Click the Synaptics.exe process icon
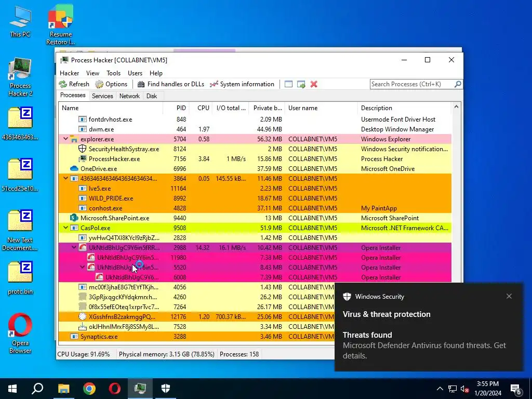 74,337
